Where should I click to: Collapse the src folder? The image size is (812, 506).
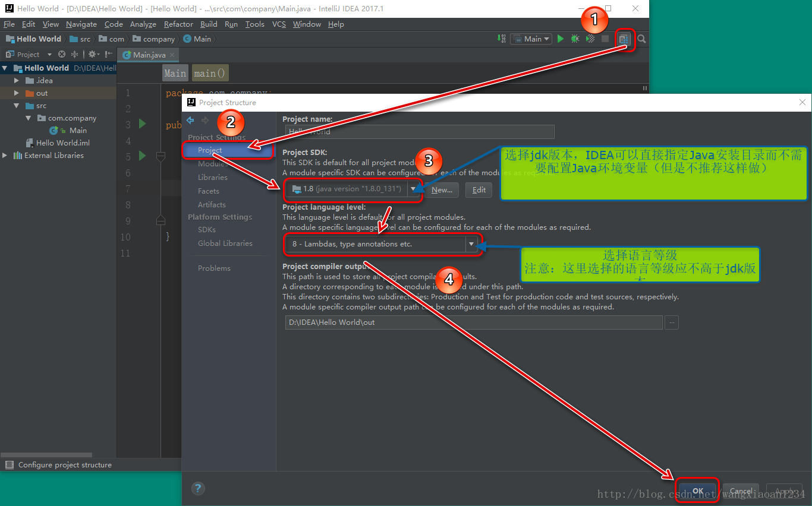click(17, 106)
